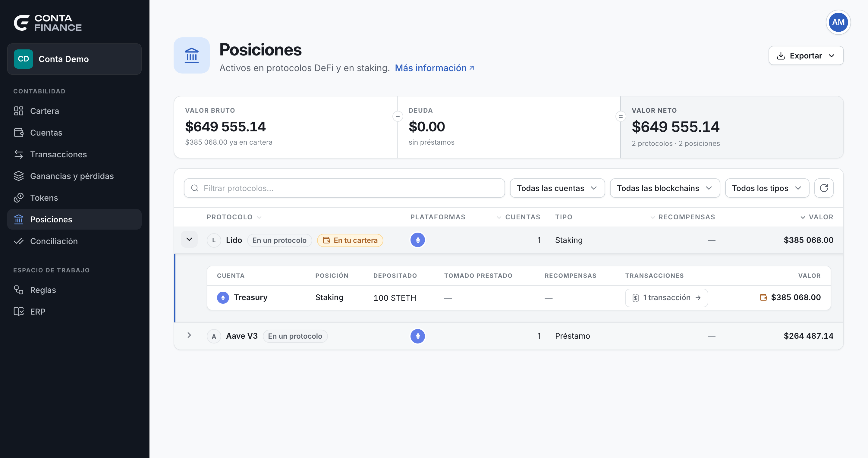Sort by the VALOR column header
The width and height of the screenshot is (868, 458).
pos(817,217)
